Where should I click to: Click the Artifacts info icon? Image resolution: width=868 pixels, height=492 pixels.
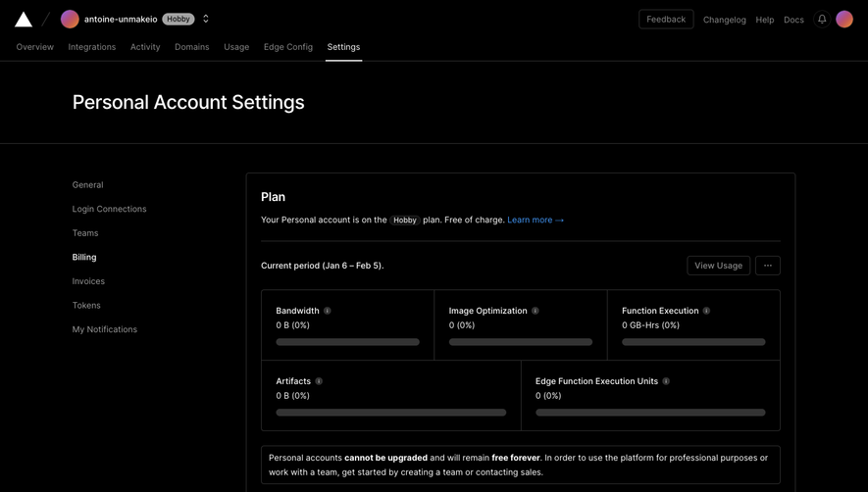tap(319, 380)
